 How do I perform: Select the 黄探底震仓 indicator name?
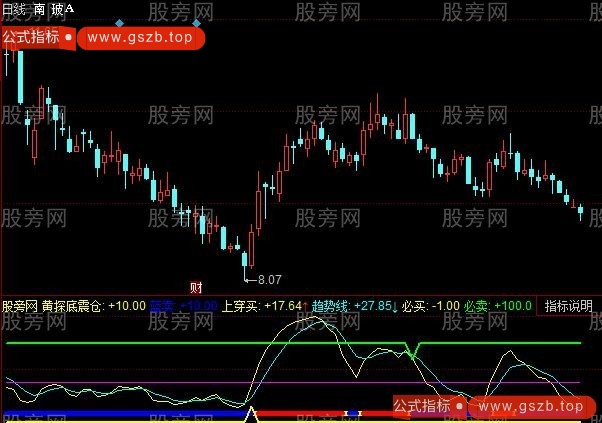72,305
